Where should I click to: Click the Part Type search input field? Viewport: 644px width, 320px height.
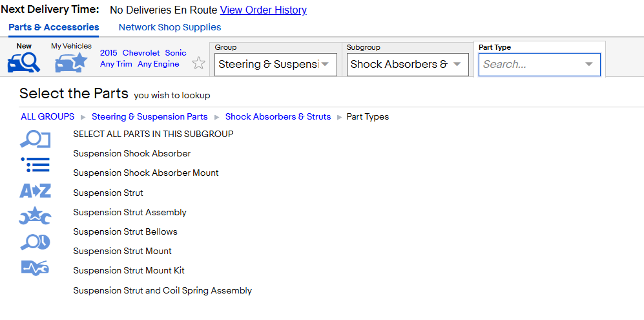click(532, 65)
